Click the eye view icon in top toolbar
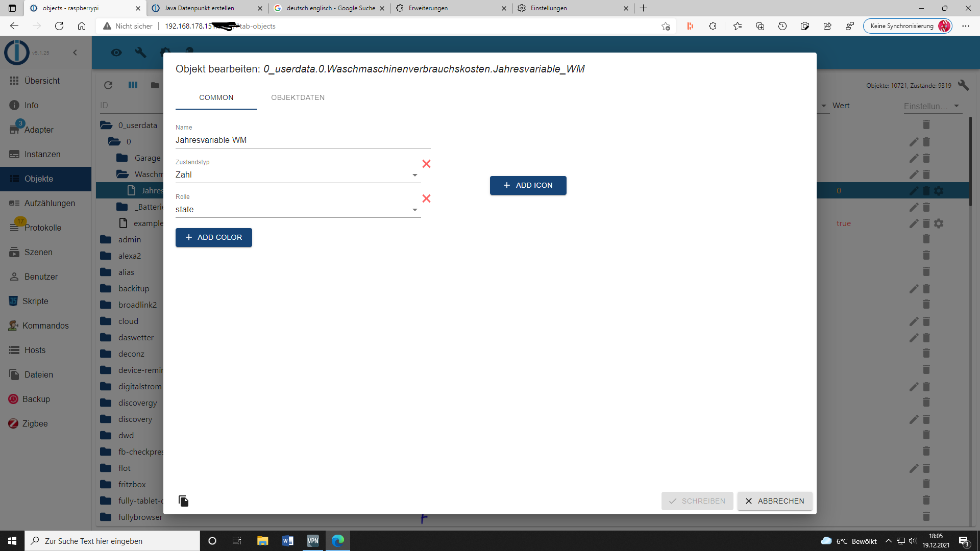 pos(116,53)
